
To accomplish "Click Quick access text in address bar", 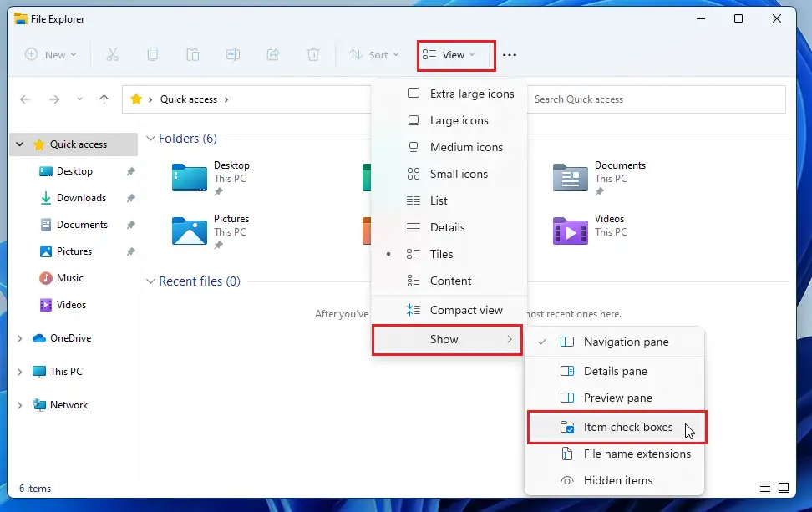I will pos(189,99).
